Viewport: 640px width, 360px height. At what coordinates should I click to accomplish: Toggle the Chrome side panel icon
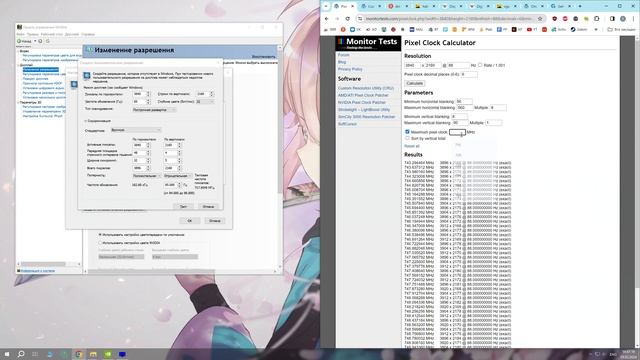click(612, 19)
